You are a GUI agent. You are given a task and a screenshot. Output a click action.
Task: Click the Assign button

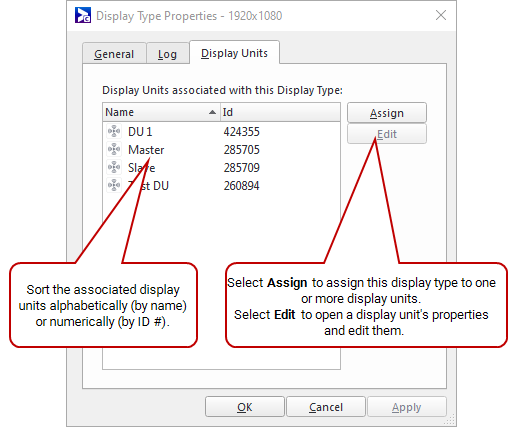click(x=387, y=113)
